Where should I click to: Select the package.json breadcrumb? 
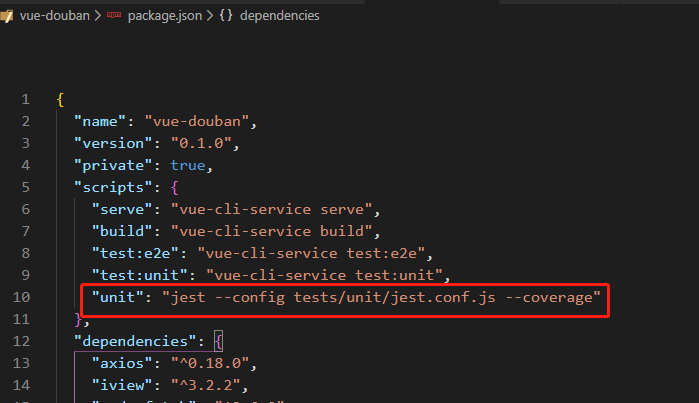click(164, 16)
